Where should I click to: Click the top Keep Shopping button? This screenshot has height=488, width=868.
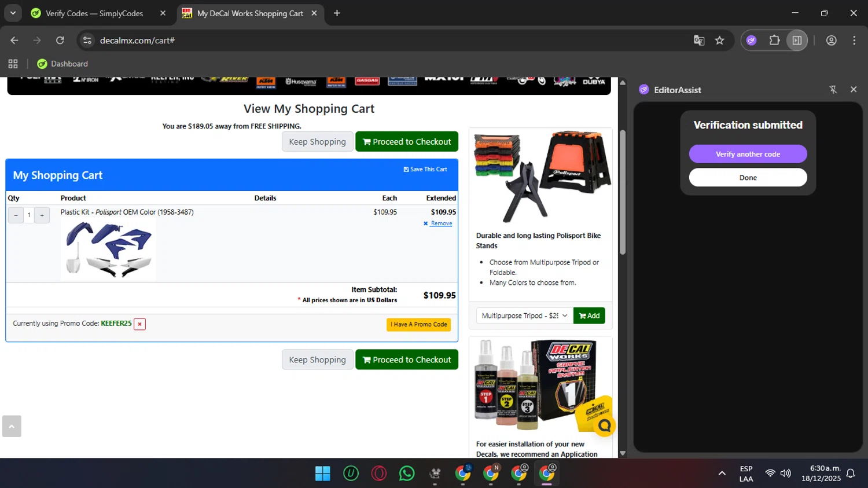tap(317, 142)
